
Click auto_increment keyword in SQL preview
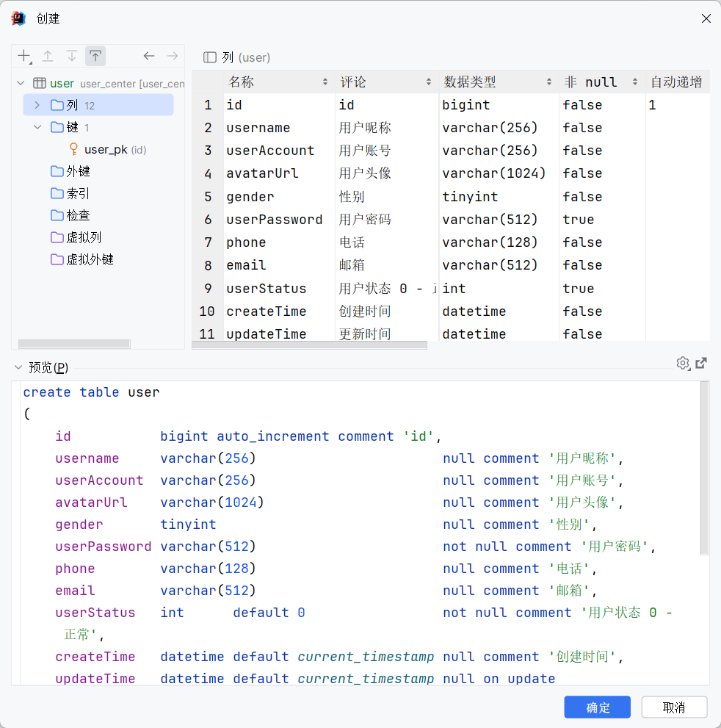pos(273,436)
